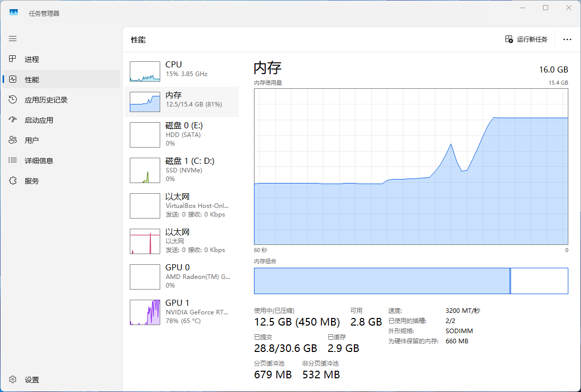
Task: Open the three-dots more options menu
Action: point(567,40)
